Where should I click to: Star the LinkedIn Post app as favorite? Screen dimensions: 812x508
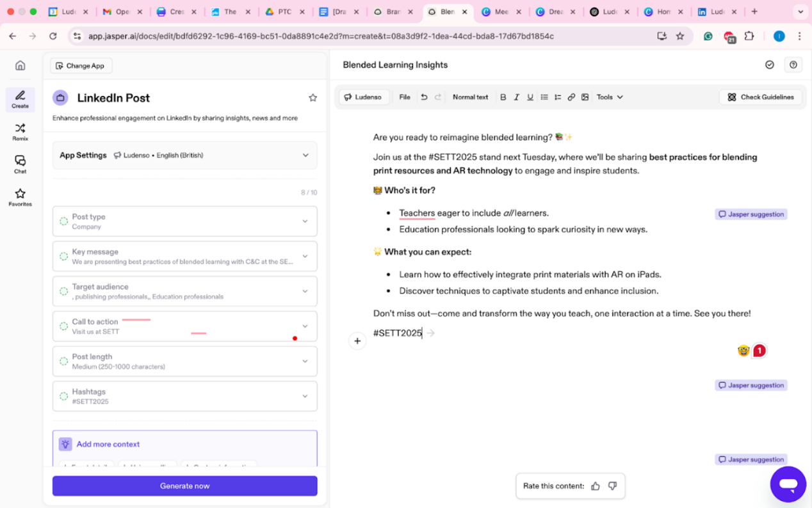313,98
